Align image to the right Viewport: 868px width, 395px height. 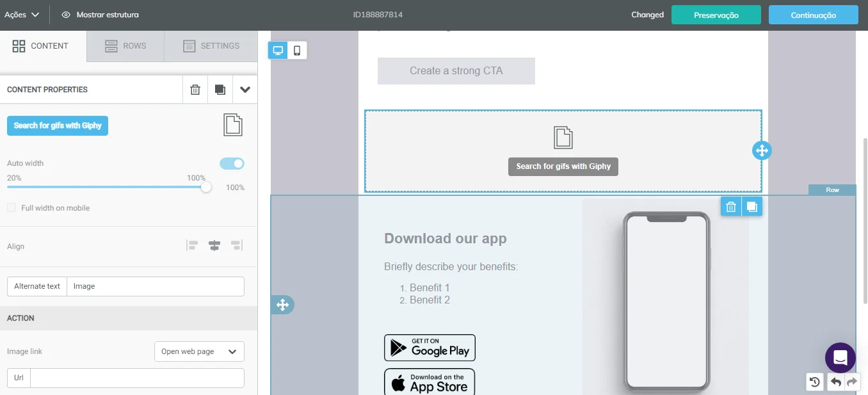point(236,246)
